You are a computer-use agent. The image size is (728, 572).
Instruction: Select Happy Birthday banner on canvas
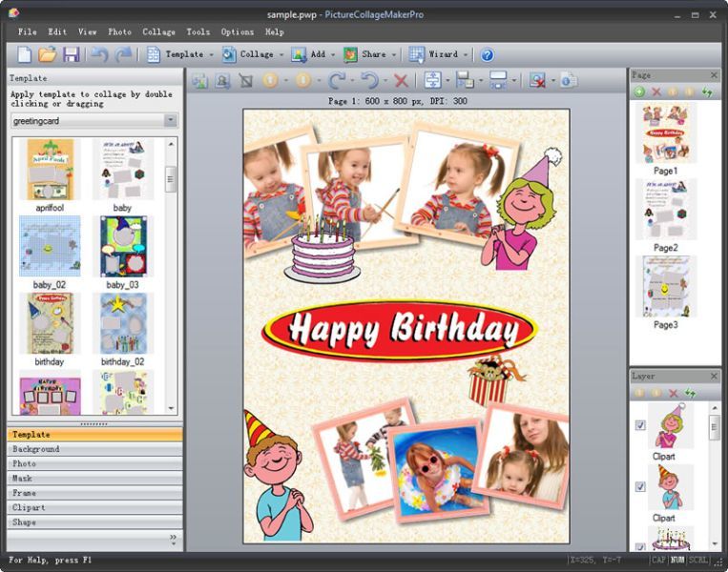pyautogui.click(x=400, y=330)
